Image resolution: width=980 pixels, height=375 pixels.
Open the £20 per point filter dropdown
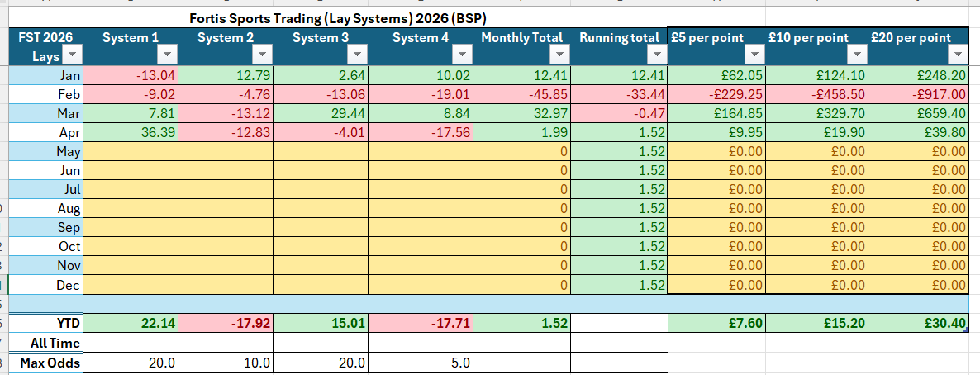tap(957, 55)
